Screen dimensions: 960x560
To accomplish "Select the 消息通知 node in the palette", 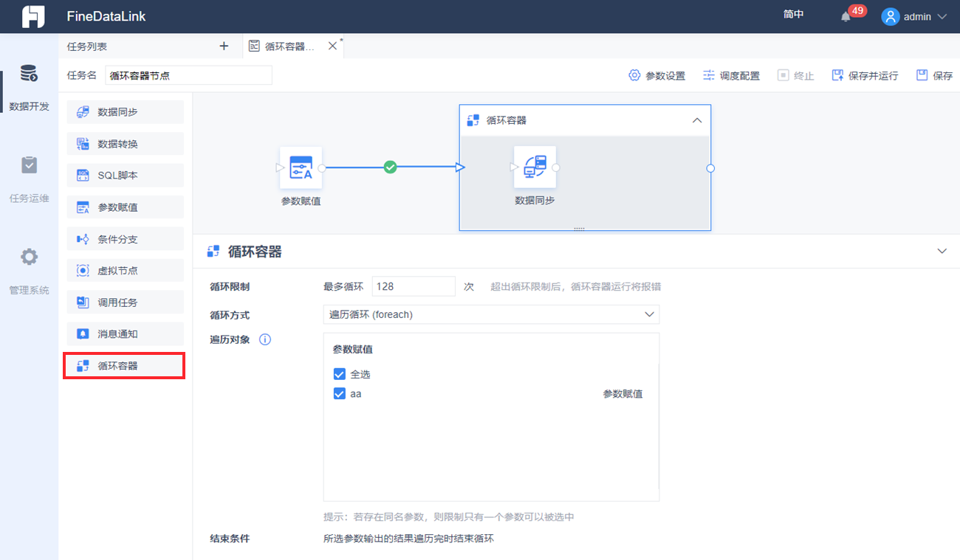I will (125, 334).
